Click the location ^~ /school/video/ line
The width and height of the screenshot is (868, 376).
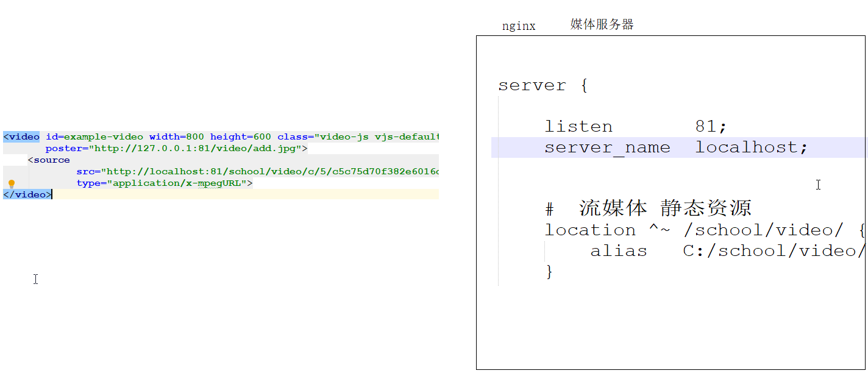[705, 230]
